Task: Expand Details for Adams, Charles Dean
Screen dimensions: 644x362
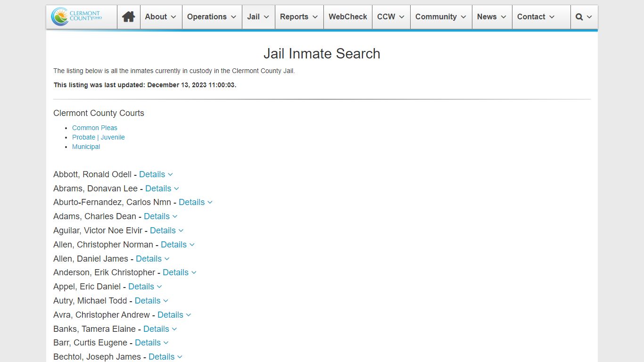Action: tap(161, 216)
